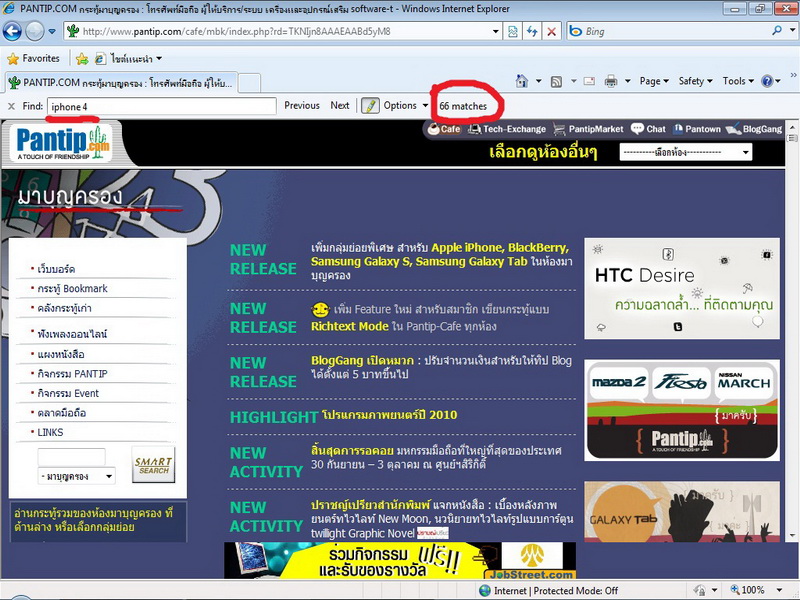Screen dimensions: 800x600
Task: Open the มาบุญครอง search scope dropdown
Action: pos(77,477)
